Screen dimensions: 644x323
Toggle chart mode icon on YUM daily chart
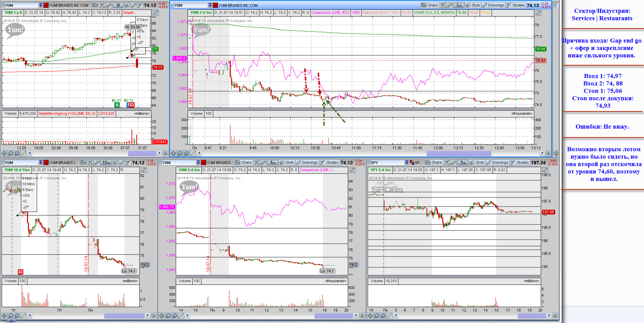pos(156,12)
